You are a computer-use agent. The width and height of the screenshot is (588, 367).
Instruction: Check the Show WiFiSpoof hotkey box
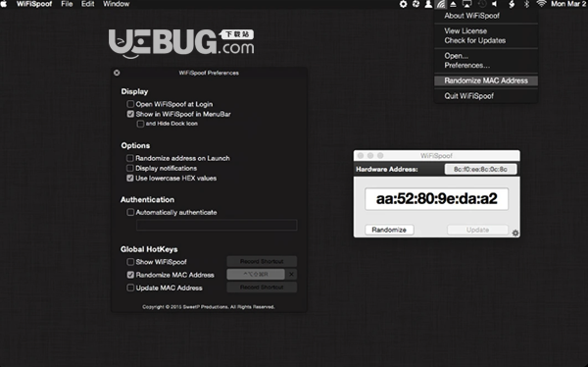(x=130, y=262)
